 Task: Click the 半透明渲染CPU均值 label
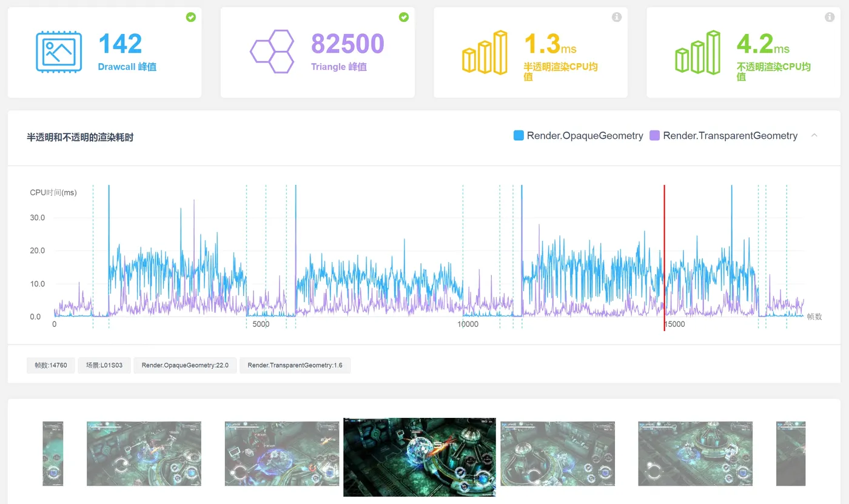561,72
